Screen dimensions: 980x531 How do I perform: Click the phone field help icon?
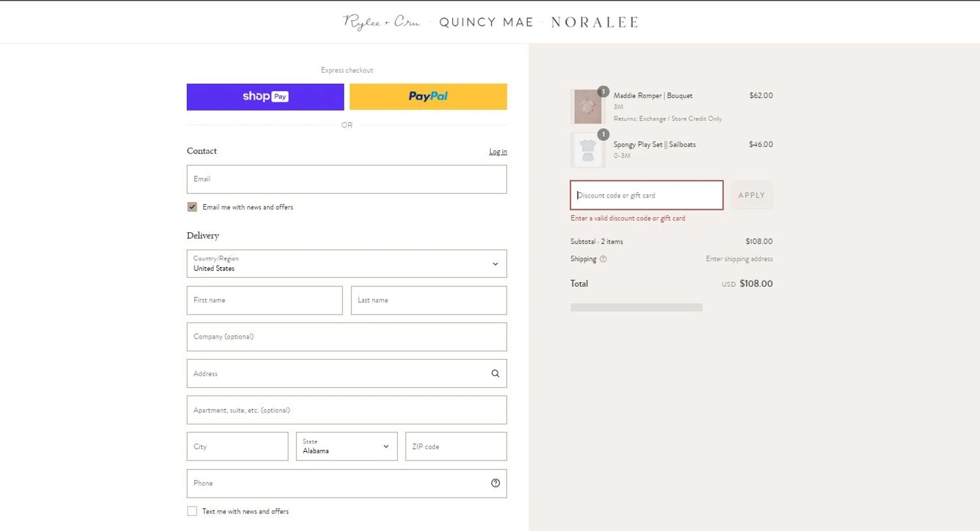pyautogui.click(x=495, y=483)
